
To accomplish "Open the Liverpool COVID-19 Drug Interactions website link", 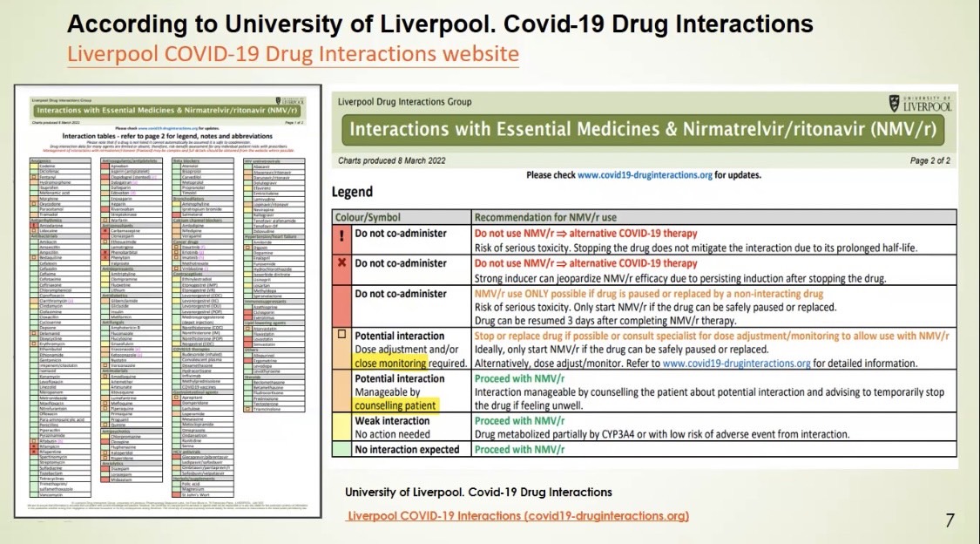I will (x=293, y=54).
